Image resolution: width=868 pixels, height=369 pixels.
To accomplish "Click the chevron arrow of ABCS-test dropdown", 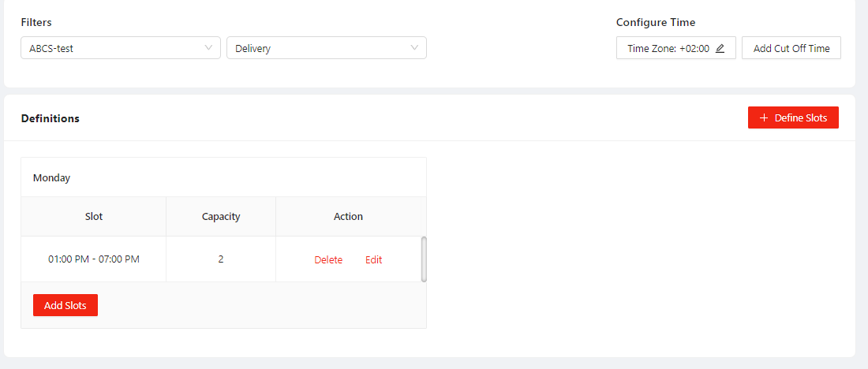I will (209, 48).
